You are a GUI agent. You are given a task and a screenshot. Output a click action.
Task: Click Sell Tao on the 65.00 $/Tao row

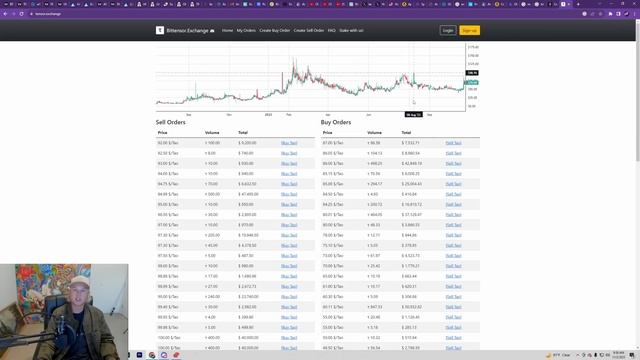coord(453,276)
